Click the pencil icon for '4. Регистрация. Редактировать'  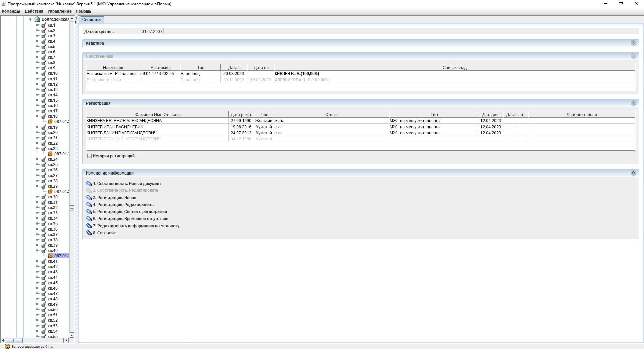(x=89, y=205)
